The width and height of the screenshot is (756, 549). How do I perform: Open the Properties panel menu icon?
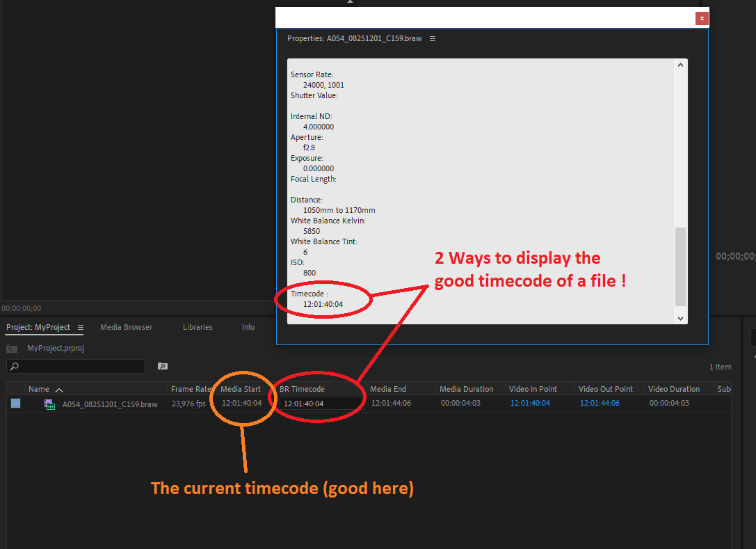coord(433,38)
